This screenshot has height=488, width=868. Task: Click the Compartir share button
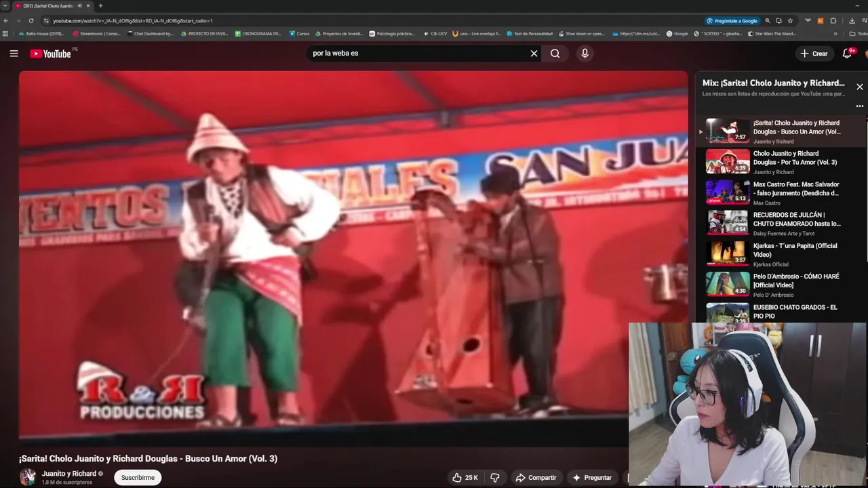coord(535,478)
